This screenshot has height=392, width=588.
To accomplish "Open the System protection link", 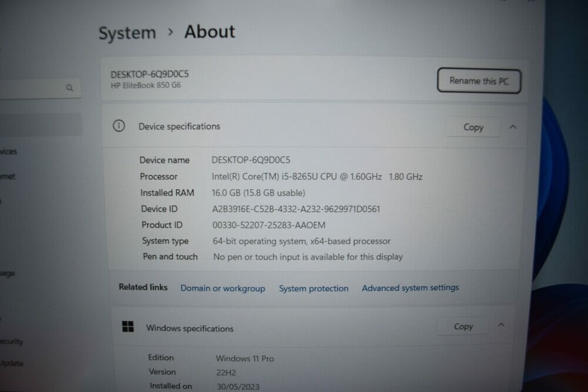I will point(313,288).
